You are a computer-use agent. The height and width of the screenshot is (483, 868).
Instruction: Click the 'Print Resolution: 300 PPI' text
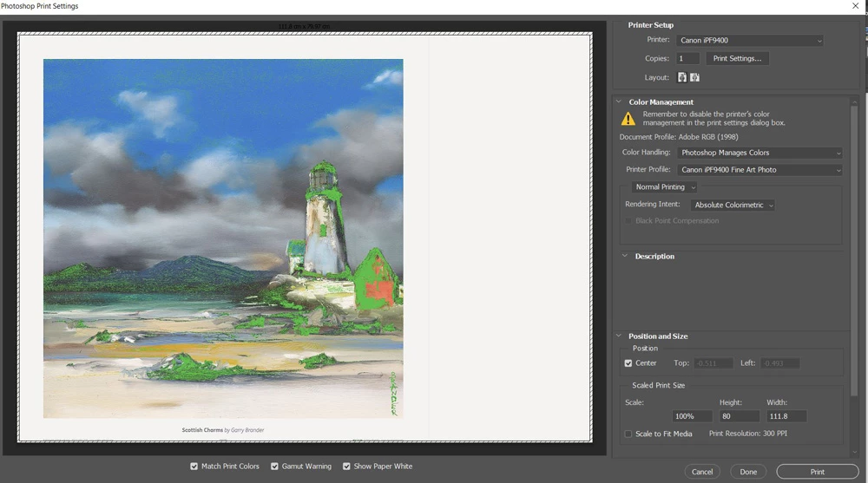click(748, 434)
